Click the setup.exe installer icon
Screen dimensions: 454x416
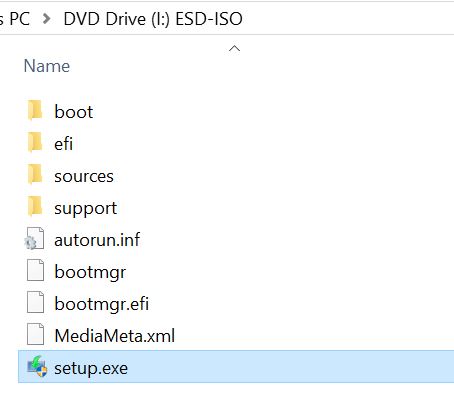coord(37,366)
